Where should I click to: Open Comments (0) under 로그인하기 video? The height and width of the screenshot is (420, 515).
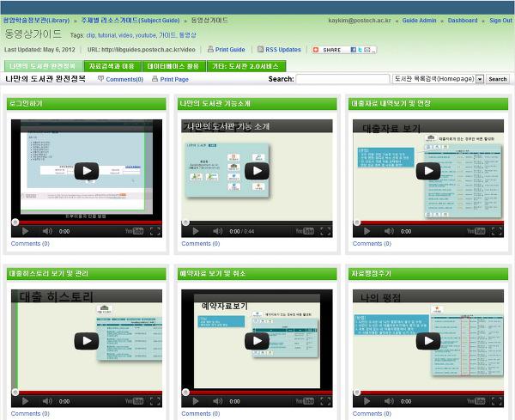[x=30, y=244]
